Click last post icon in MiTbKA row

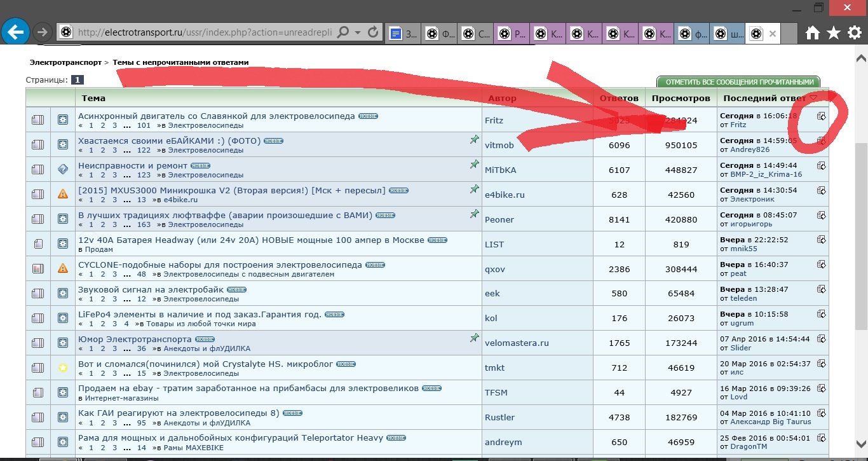pyautogui.click(x=821, y=165)
